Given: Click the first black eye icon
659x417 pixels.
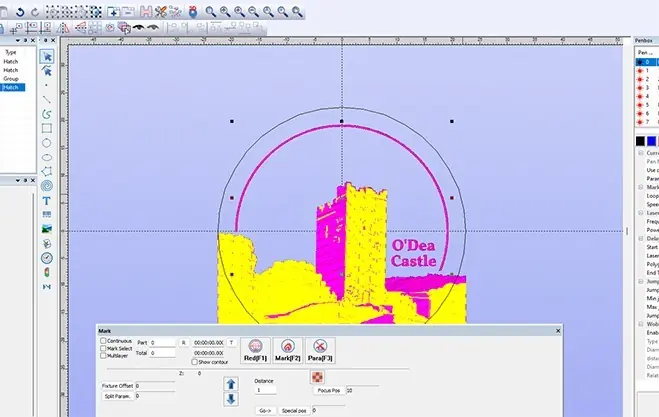Looking at the screenshot, I should tap(138, 28).
